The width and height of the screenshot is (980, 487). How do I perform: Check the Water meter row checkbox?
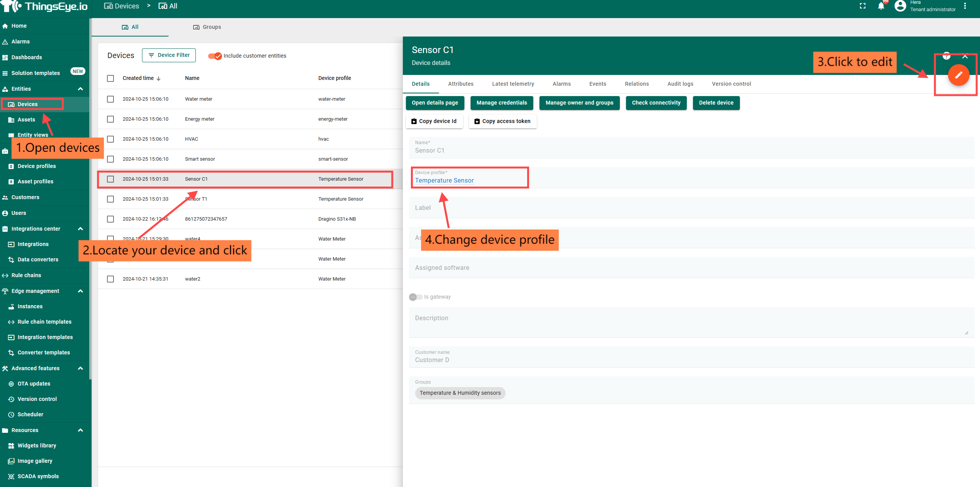click(x=110, y=99)
